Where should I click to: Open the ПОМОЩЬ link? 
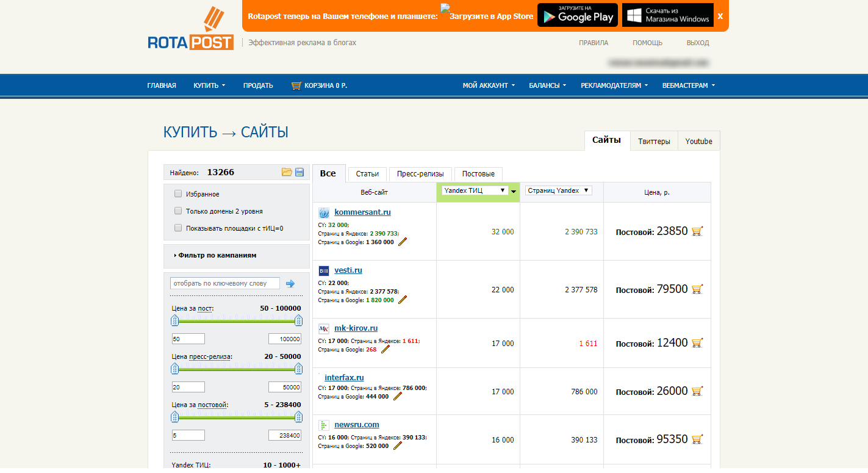[647, 43]
